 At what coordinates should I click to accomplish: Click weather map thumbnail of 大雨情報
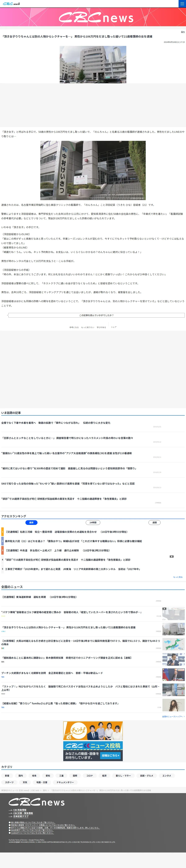click(174, 644)
